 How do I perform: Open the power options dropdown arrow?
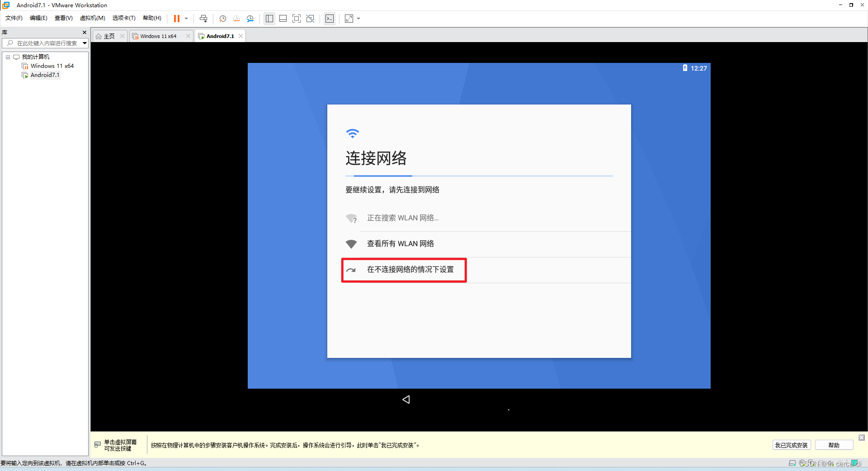point(186,19)
